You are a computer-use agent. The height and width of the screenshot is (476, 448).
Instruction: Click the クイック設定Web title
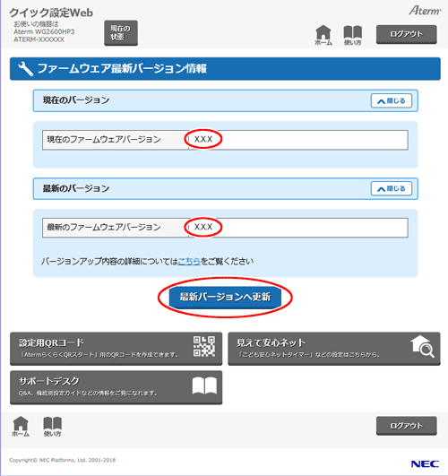point(51,13)
